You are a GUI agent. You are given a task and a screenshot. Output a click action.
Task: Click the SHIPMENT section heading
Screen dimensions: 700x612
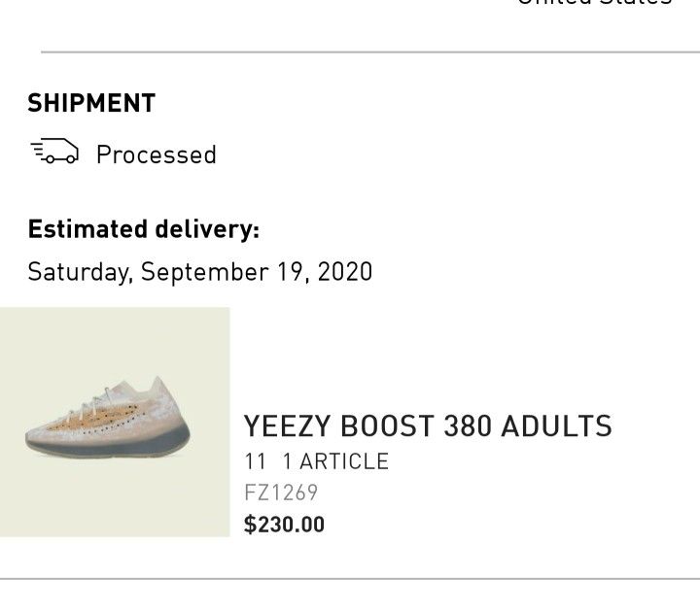(x=91, y=103)
